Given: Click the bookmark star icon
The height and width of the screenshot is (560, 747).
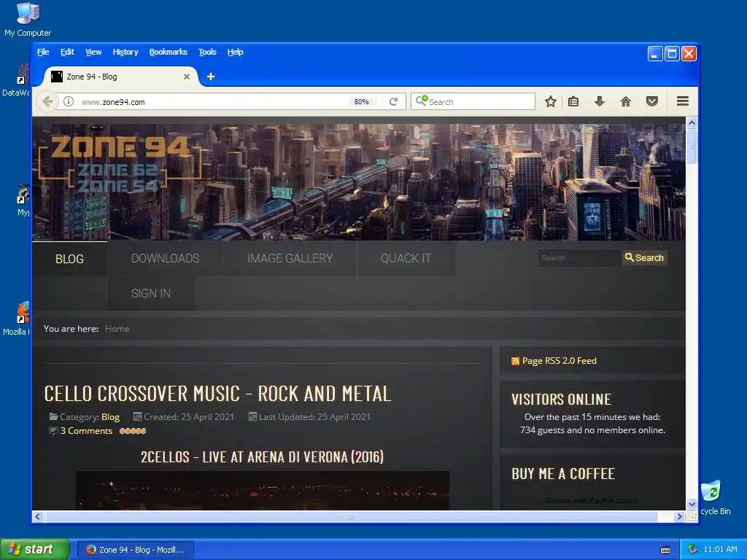Looking at the screenshot, I should tap(550, 101).
